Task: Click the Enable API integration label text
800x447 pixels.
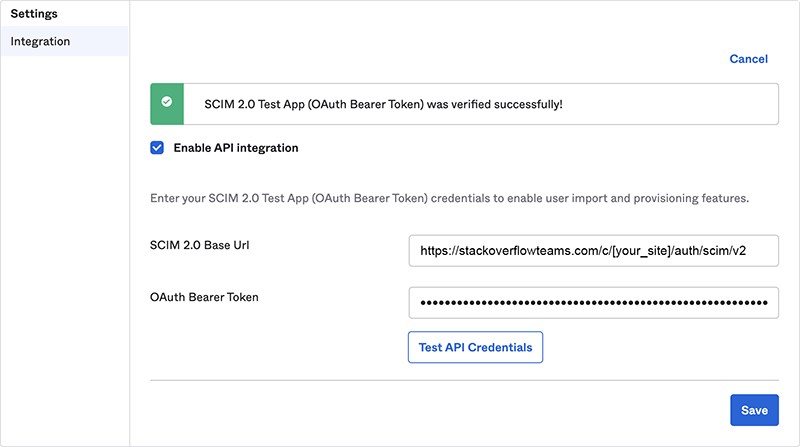Action: pos(235,148)
